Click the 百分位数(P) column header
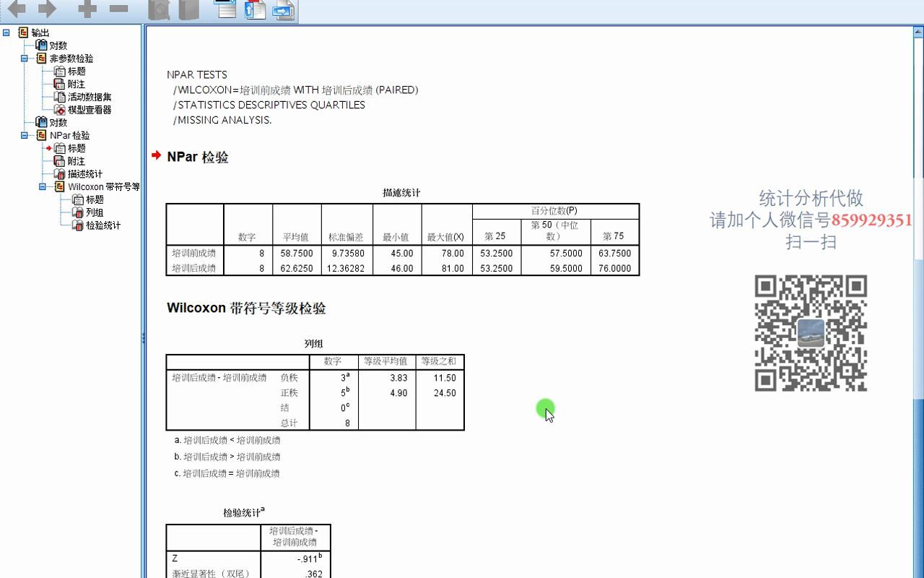The image size is (924, 578). pyautogui.click(x=554, y=211)
